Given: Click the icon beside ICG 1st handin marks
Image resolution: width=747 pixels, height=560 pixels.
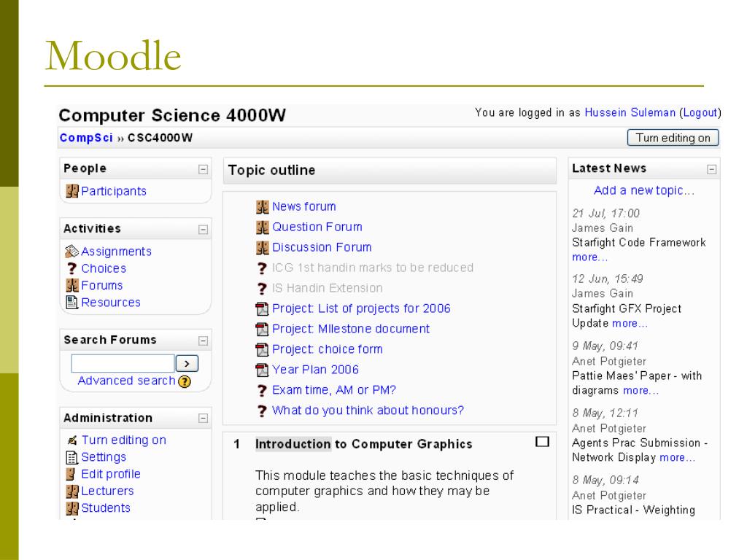Looking at the screenshot, I should click(262, 268).
